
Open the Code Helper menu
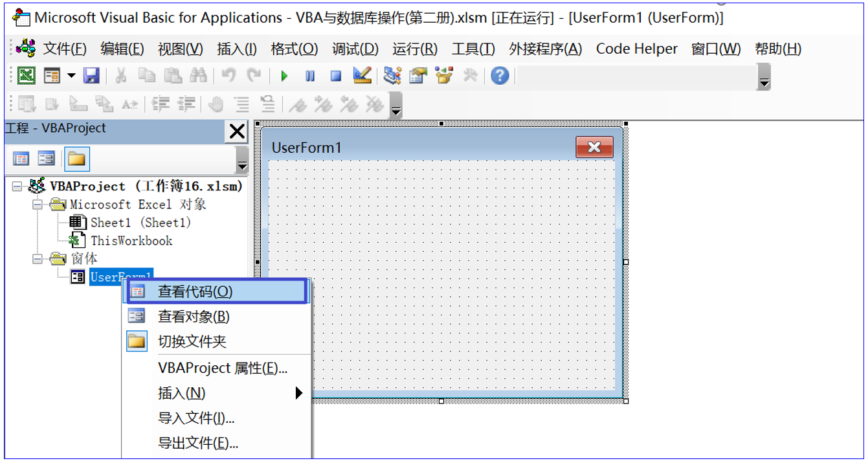click(x=636, y=48)
